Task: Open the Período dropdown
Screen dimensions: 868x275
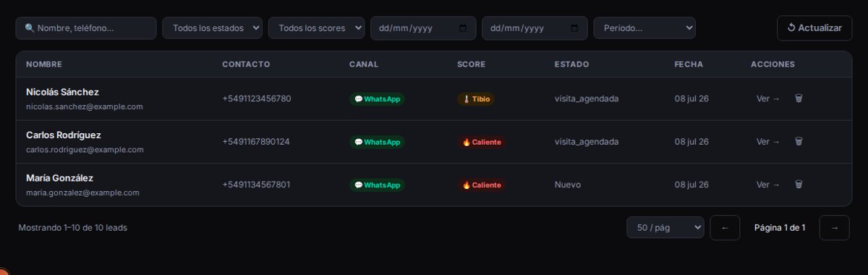Action: 644,28
